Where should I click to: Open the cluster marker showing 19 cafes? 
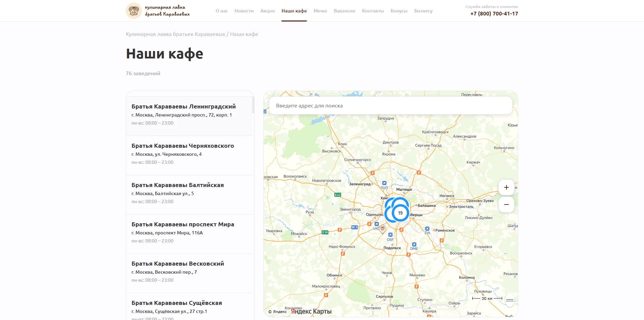(400, 213)
